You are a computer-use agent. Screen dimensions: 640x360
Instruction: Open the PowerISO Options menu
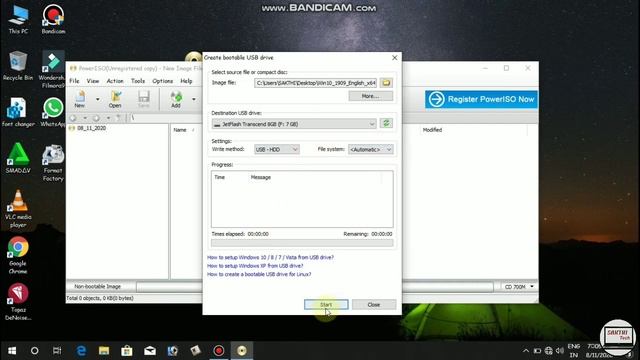click(x=162, y=81)
